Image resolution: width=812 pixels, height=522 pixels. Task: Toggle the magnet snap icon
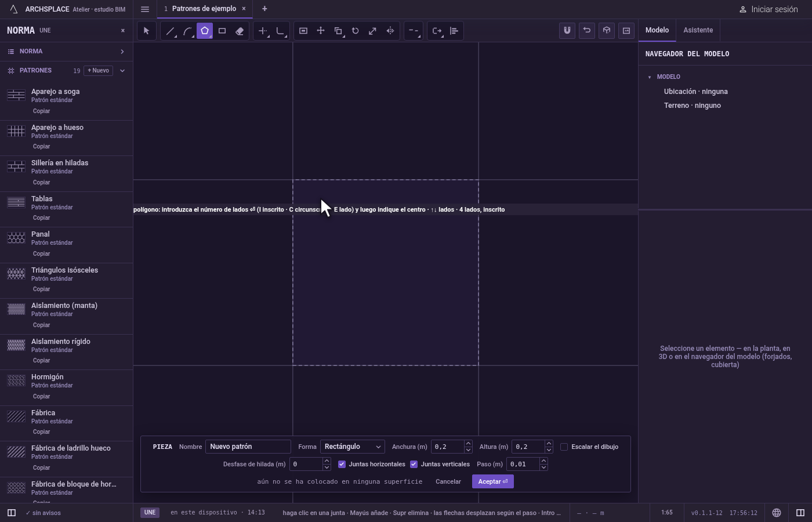coord(567,31)
